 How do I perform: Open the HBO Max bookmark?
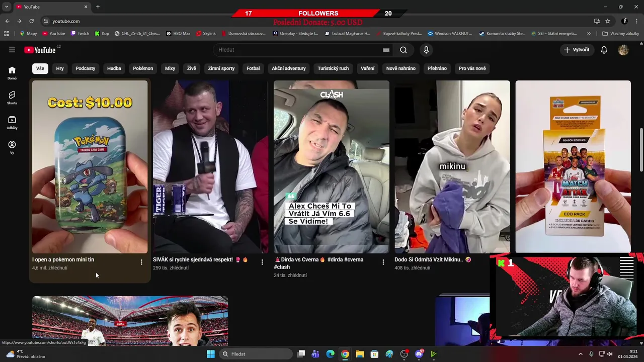pos(178,34)
